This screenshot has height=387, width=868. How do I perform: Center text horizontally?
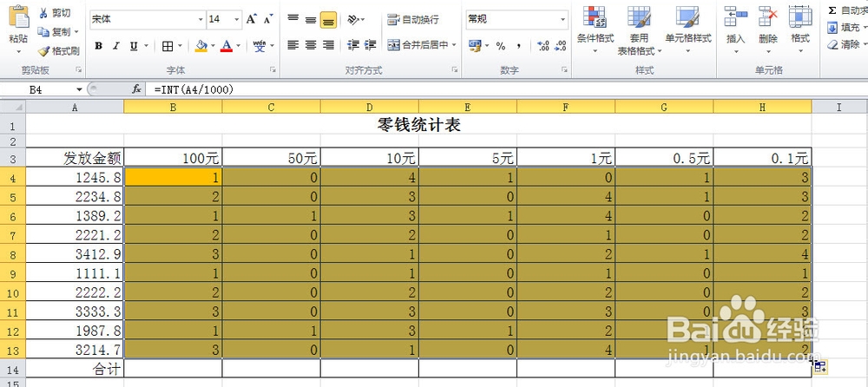pos(311,45)
